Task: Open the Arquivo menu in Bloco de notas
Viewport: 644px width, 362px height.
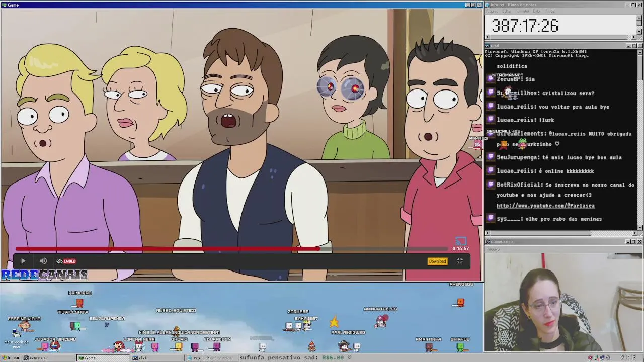Action: point(493,11)
